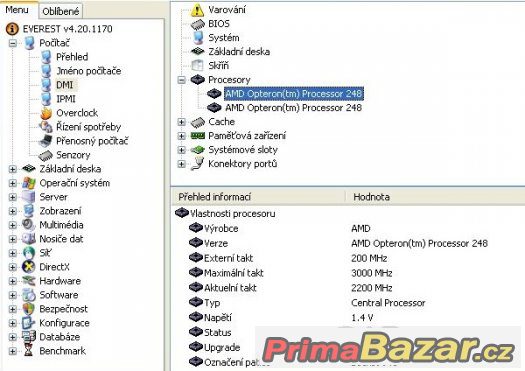This screenshot has width=525, height=371.
Task: Click the Varování warning triangle icon
Action: click(x=198, y=10)
